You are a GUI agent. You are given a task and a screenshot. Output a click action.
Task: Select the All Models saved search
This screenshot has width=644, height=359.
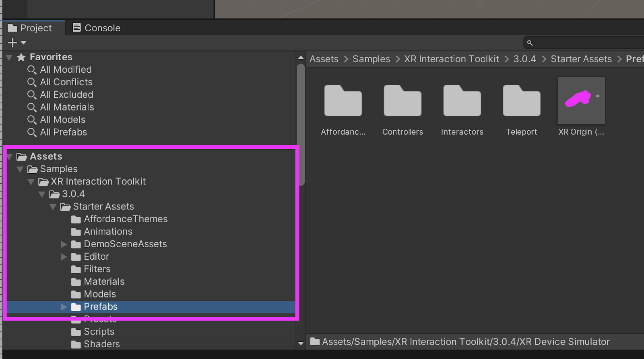(x=62, y=119)
